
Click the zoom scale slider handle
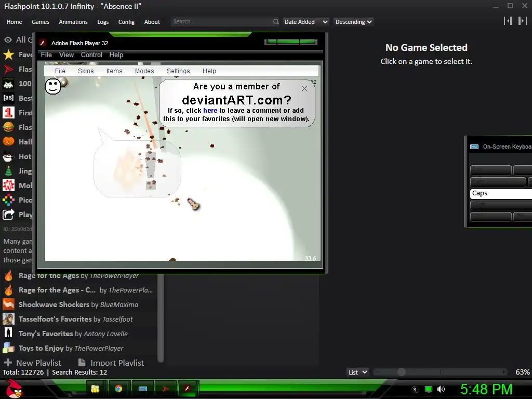tap(402, 372)
